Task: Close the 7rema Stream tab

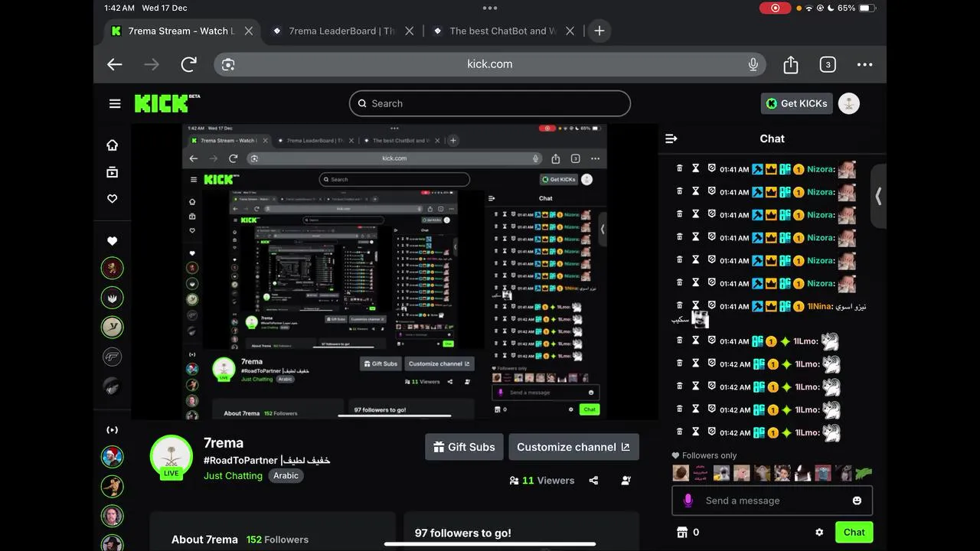Action: pyautogui.click(x=249, y=31)
